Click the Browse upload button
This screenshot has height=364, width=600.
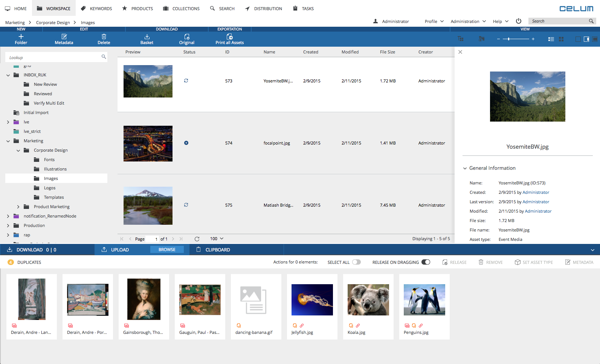click(x=167, y=250)
